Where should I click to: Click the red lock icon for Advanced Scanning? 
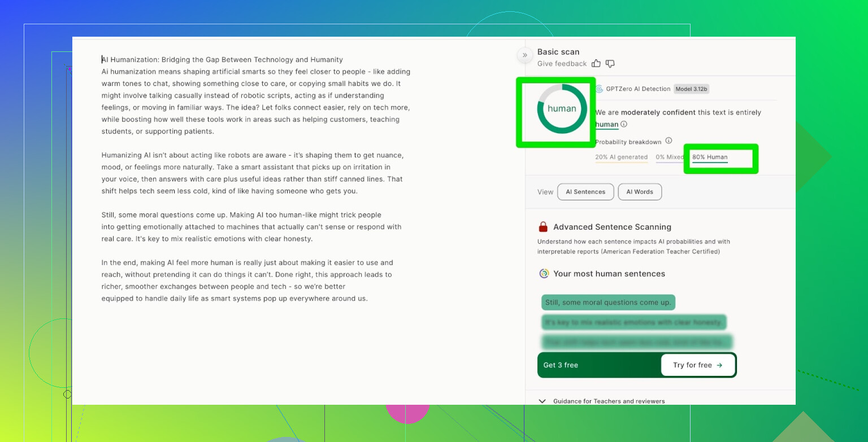point(543,227)
